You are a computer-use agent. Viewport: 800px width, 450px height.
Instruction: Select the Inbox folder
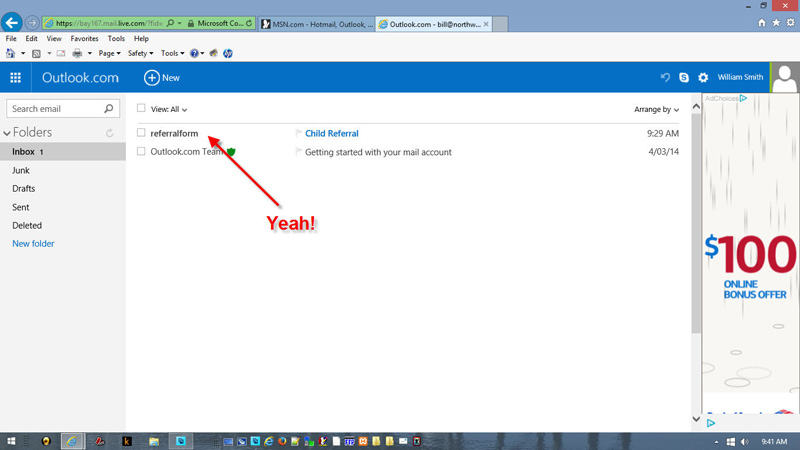point(63,152)
